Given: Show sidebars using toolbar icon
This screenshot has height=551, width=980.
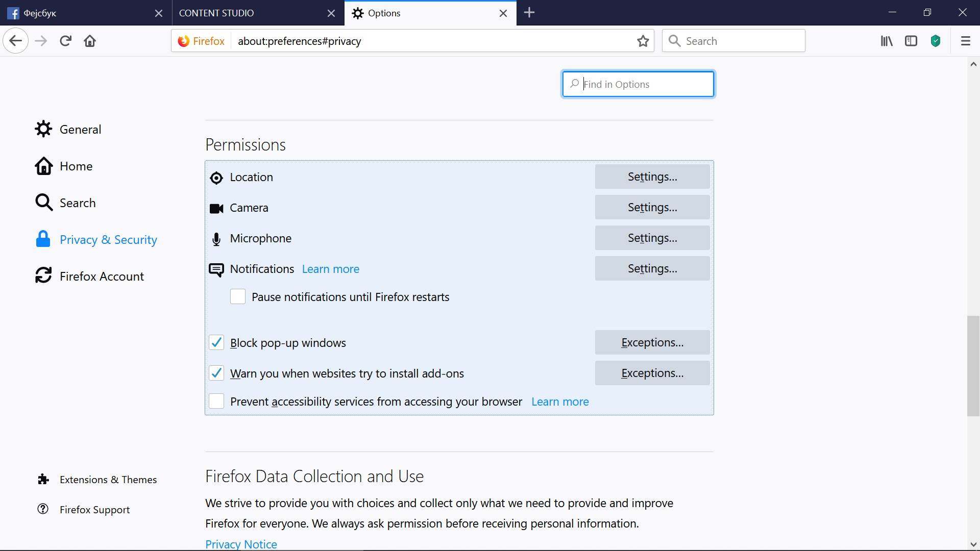Looking at the screenshot, I should pos(911,41).
